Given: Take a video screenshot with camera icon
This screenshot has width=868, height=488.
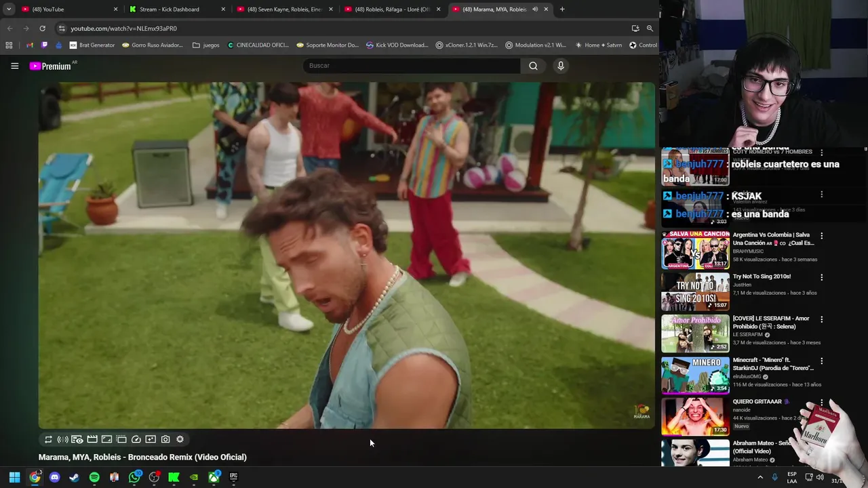Looking at the screenshot, I should click(x=165, y=439).
